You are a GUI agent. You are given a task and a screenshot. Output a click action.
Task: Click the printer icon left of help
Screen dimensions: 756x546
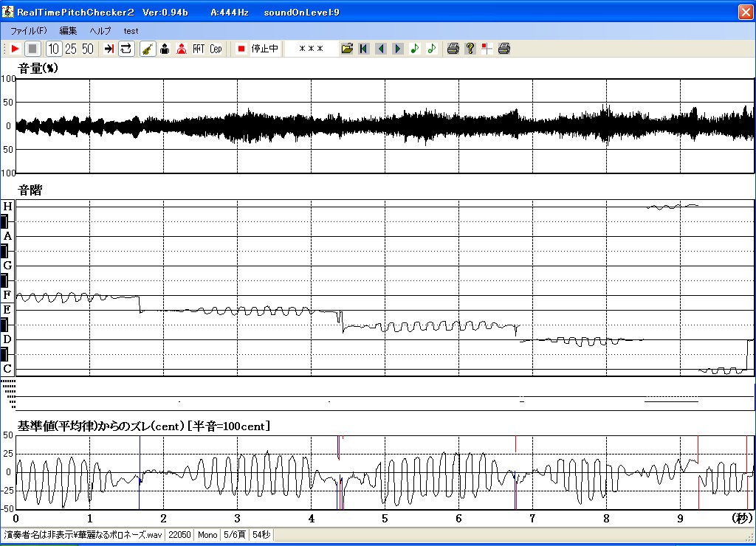click(453, 49)
